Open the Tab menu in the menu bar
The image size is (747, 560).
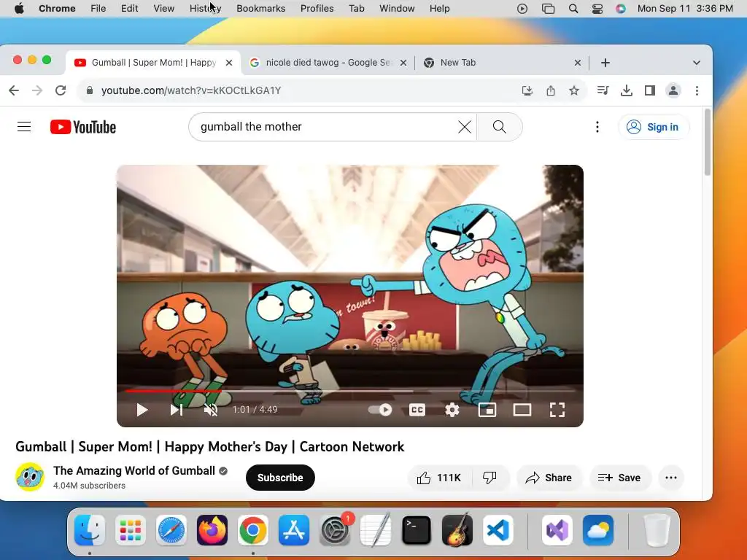(356, 9)
